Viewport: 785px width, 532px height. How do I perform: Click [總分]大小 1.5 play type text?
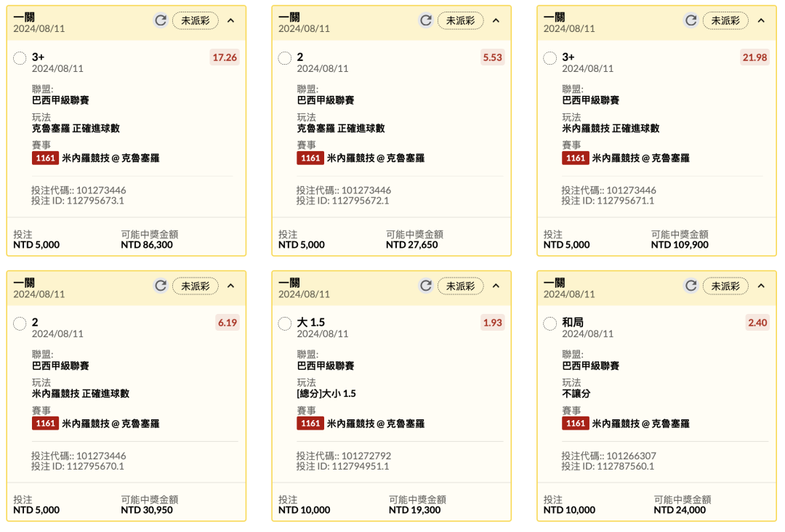326,393
